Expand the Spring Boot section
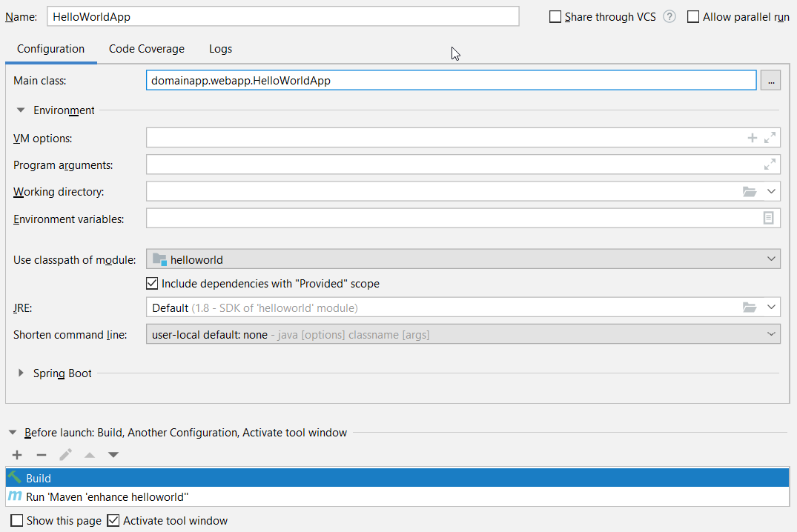The height and width of the screenshot is (532, 797). point(22,373)
